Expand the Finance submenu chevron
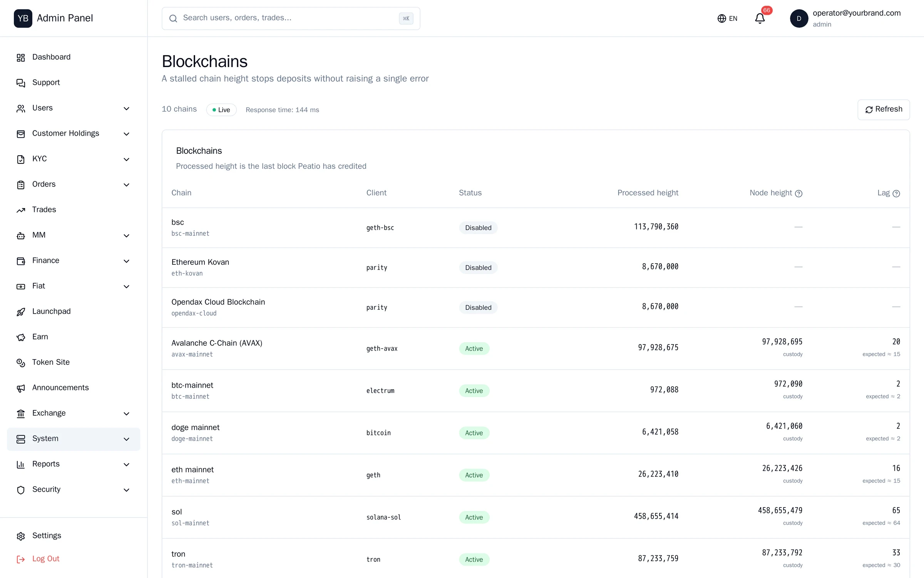This screenshot has width=924, height=578. pos(126,261)
